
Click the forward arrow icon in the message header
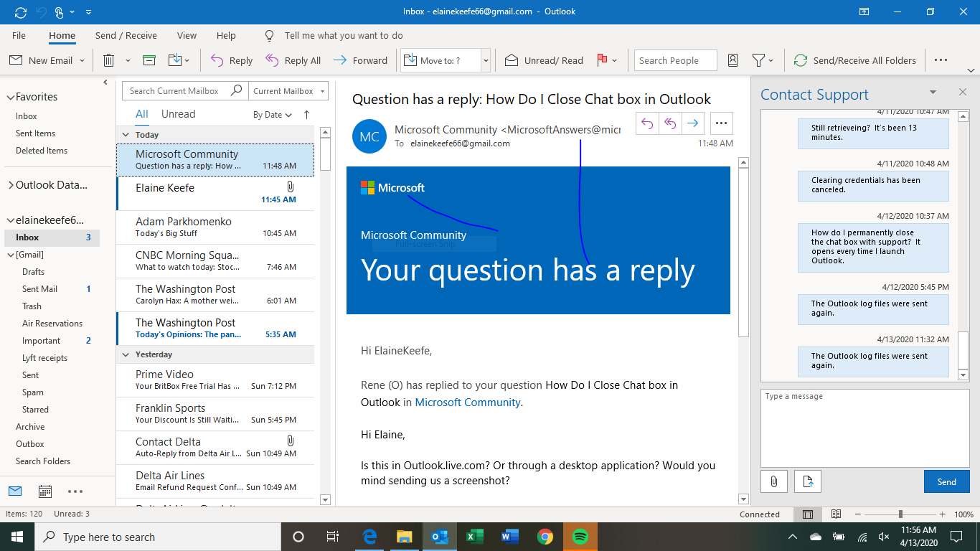tap(692, 123)
